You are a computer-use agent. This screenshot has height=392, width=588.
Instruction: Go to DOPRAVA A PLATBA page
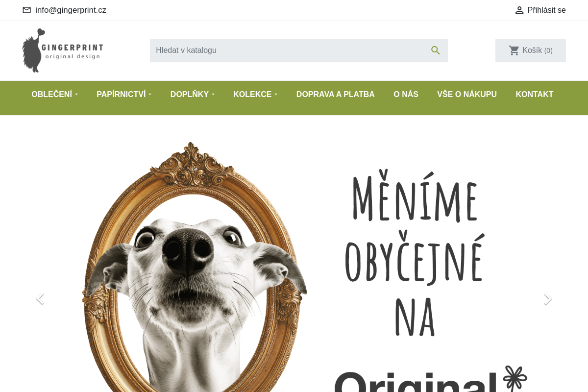336,95
